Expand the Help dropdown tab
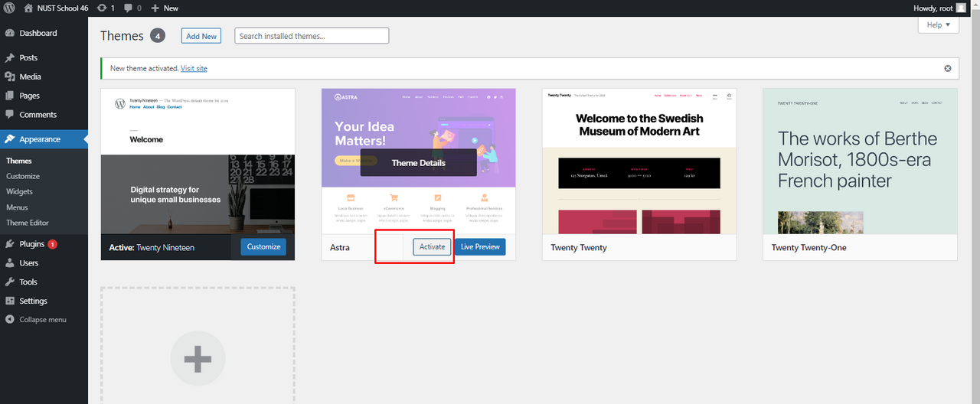Viewport: 980px width, 404px height. 938,24
